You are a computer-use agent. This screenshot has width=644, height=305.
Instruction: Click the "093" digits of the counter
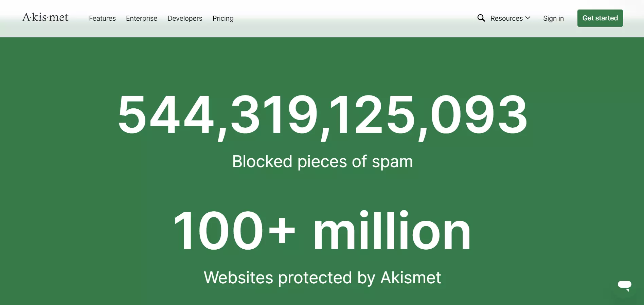click(x=479, y=115)
